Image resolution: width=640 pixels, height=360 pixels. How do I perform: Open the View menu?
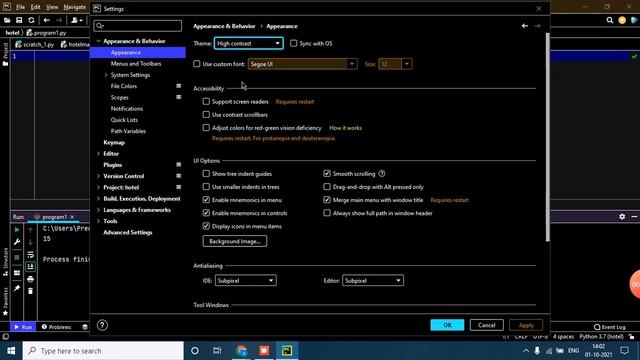coord(52,7)
